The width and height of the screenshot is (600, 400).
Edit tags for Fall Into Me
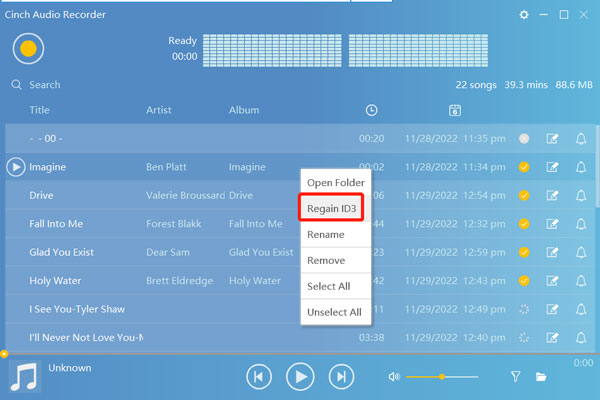tap(552, 224)
